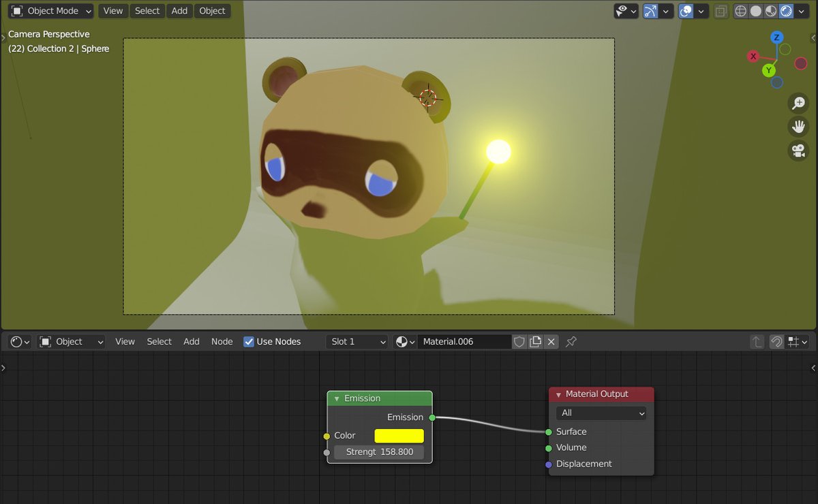Collapse the Material Output node triangle
818x504 pixels.
coord(558,394)
